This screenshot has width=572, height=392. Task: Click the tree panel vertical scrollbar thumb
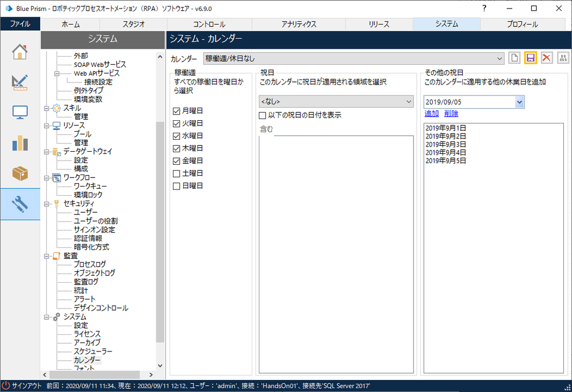[160, 232]
